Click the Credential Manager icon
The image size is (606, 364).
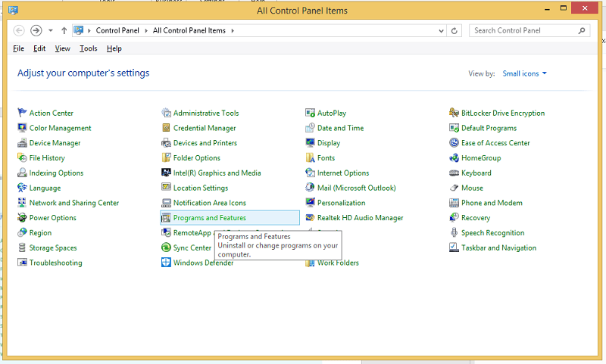pyautogui.click(x=166, y=128)
